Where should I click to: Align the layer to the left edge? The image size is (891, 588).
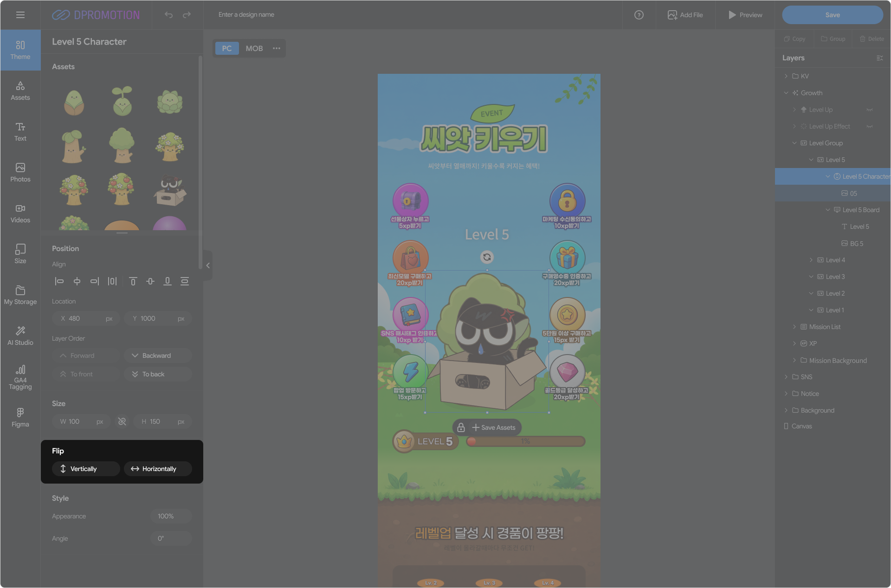point(59,281)
